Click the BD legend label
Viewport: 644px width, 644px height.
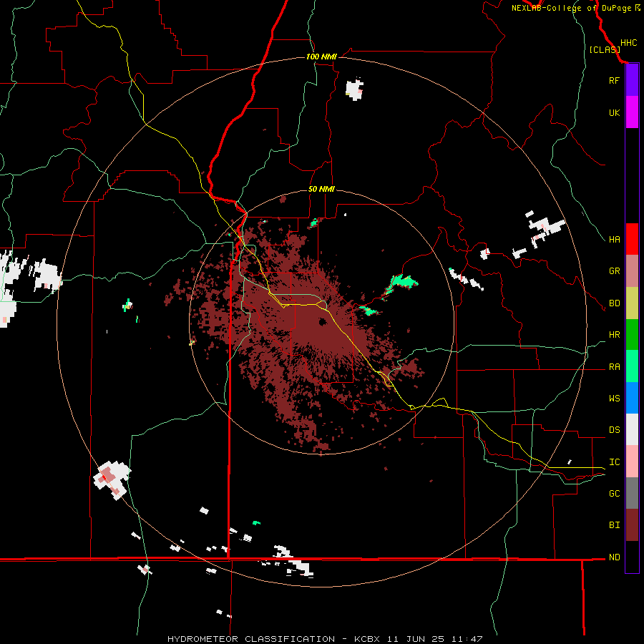pyautogui.click(x=614, y=303)
